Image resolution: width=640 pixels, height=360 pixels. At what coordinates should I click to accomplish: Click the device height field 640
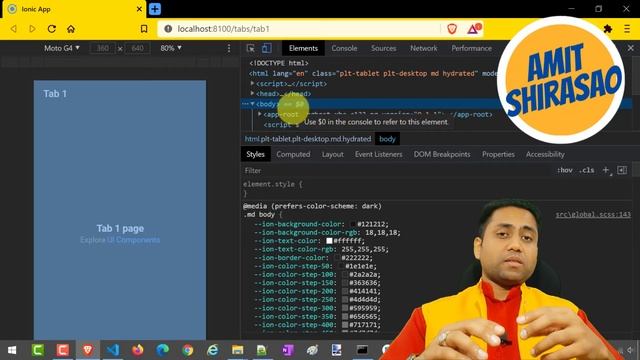tap(137, 48)
